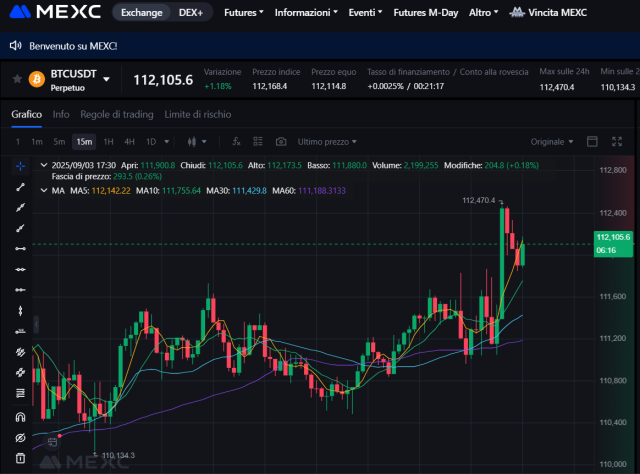Add BTCUSDT to favorites with star
This screenshot has width=640, height=474.
pos(16,78)
